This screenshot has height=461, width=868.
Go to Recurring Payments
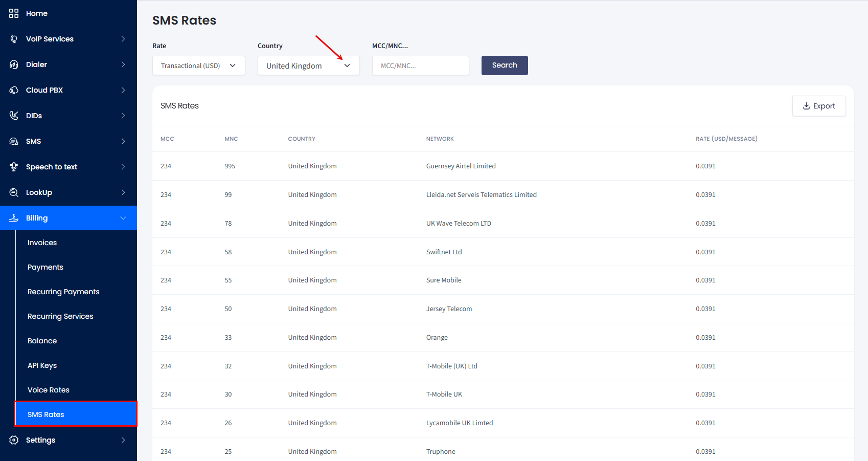pyautogui.click(x=63, y=292)
